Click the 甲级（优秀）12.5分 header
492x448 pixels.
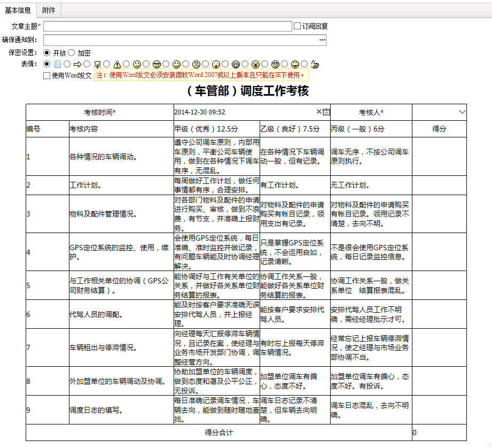click(217, 129)
